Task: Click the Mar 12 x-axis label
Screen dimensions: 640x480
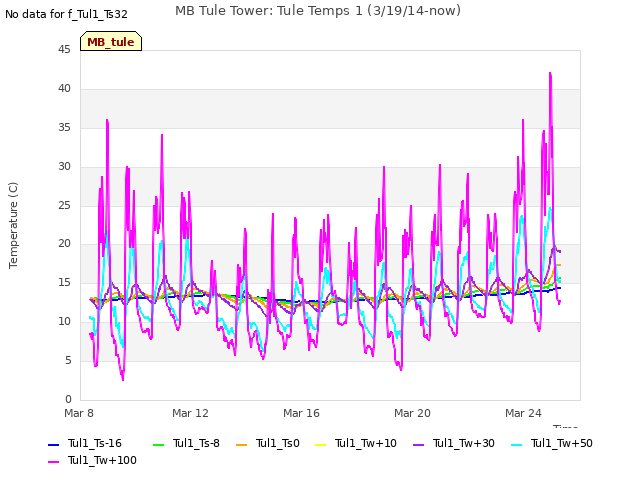Action: point(190,413)
